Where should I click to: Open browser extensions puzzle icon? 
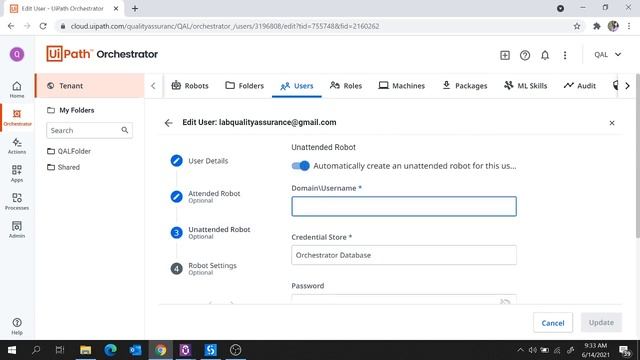596,26
